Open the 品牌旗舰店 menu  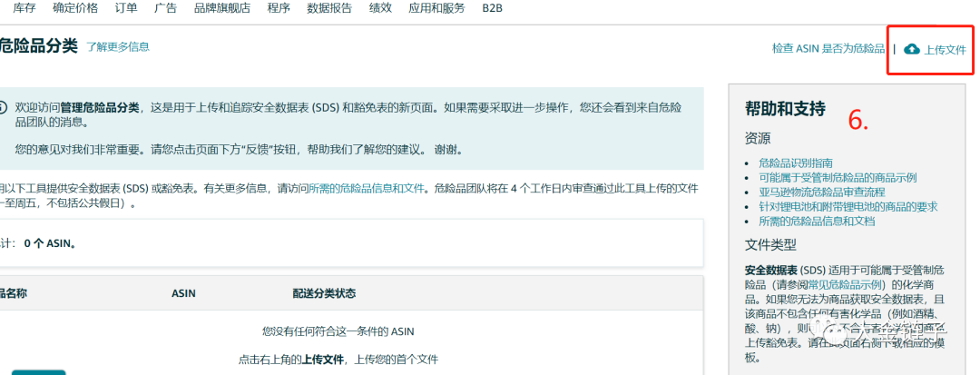point(221,8)
